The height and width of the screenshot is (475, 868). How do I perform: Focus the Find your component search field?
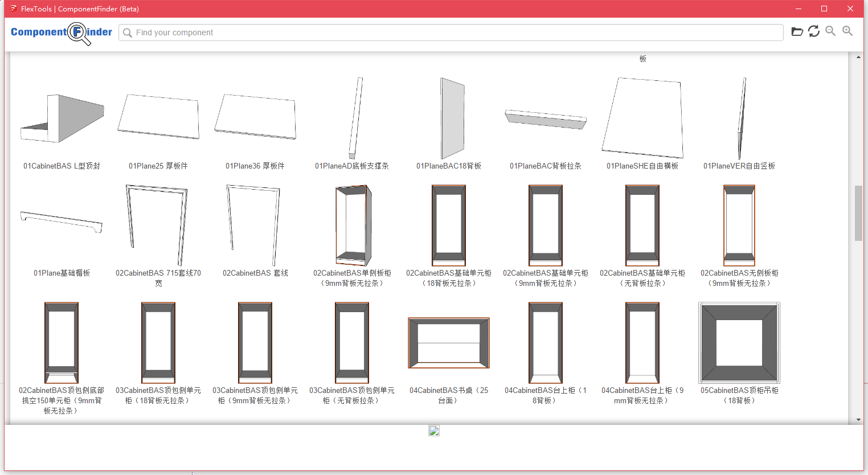[450, 32]
